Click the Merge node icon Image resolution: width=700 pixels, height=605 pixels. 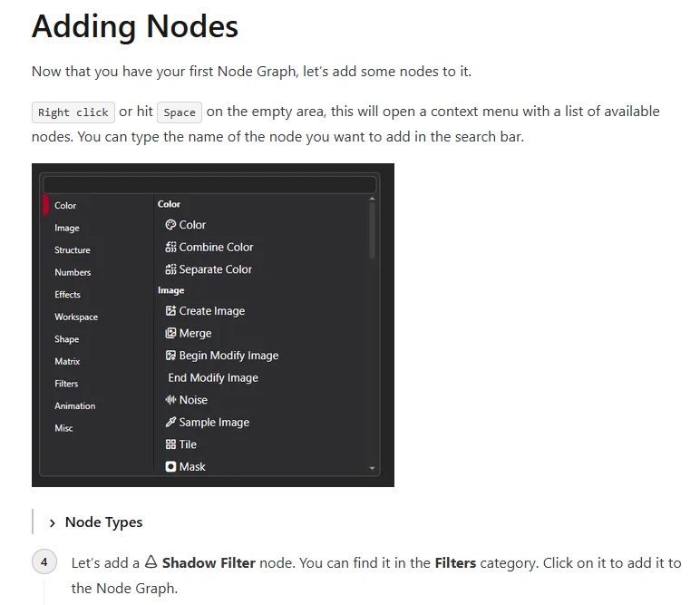[170, 333]
